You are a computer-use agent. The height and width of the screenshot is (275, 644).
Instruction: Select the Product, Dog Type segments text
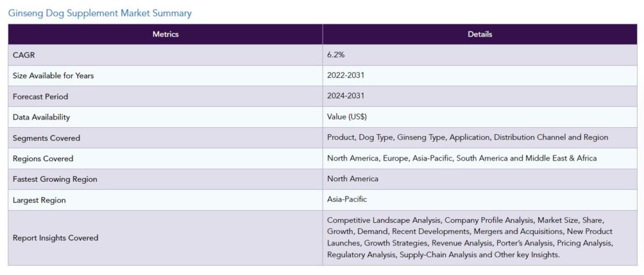[468, 137]
